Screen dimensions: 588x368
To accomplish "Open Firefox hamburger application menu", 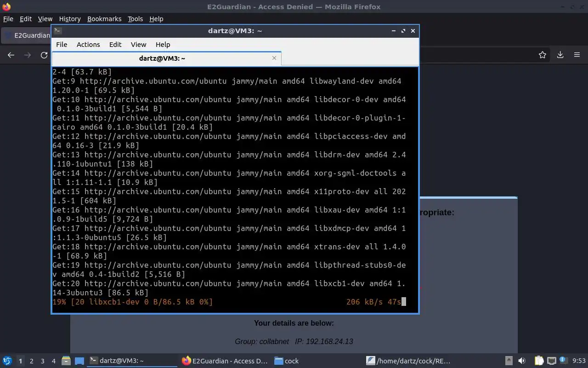I will pyautogui.click(x=577, y=55).
